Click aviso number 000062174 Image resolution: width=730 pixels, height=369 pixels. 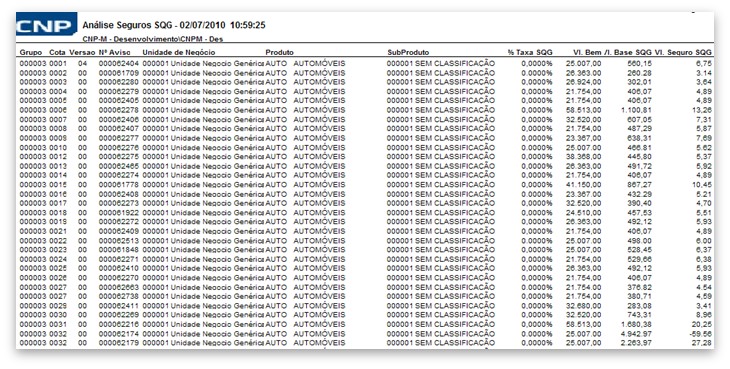pos(119,334)
